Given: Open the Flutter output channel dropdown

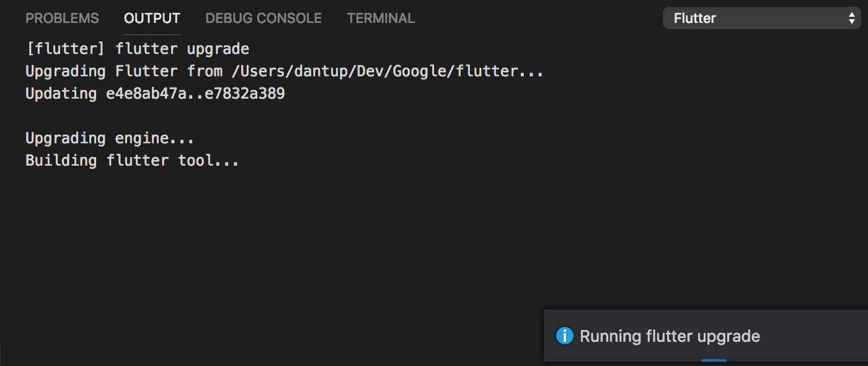Looking at the screenshot, I should tap(761, 18).
